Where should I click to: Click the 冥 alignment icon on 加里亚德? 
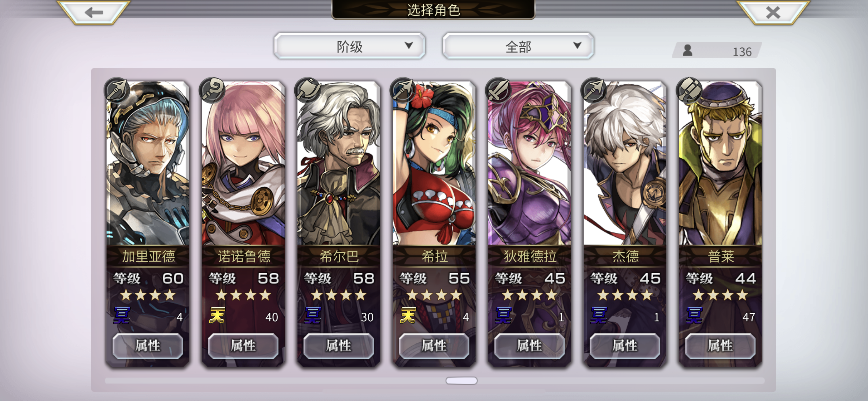(122, 315)
